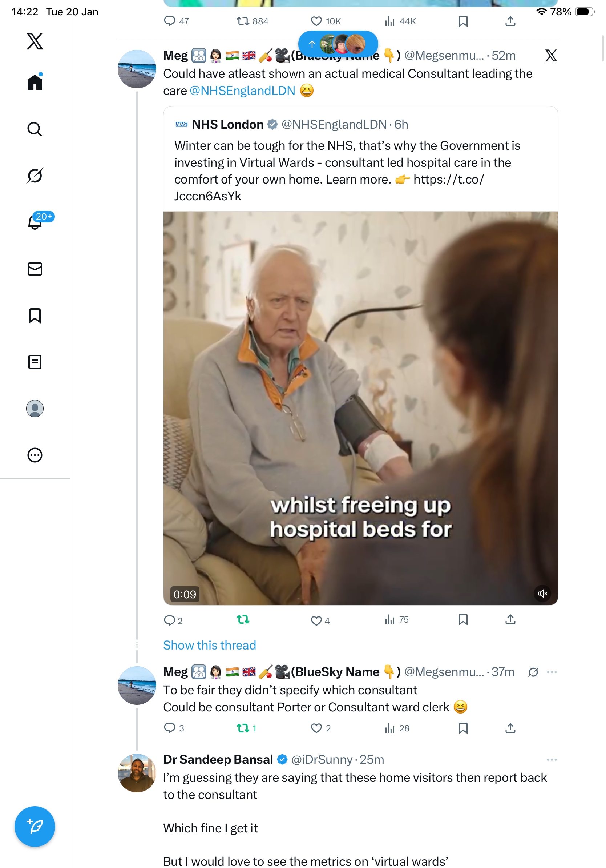Like Meg's 52m post

(316, 620)
